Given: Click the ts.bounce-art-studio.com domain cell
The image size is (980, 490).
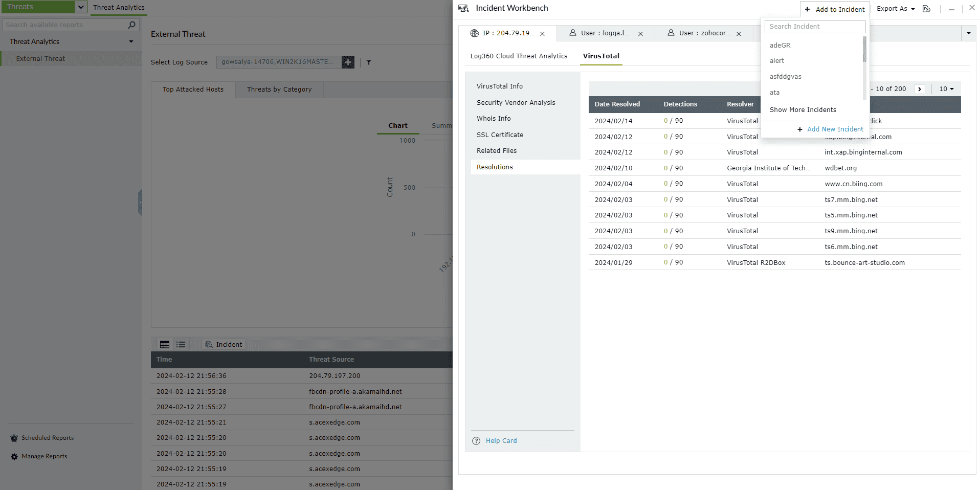Looking at the screenshot, I should 864,263.
